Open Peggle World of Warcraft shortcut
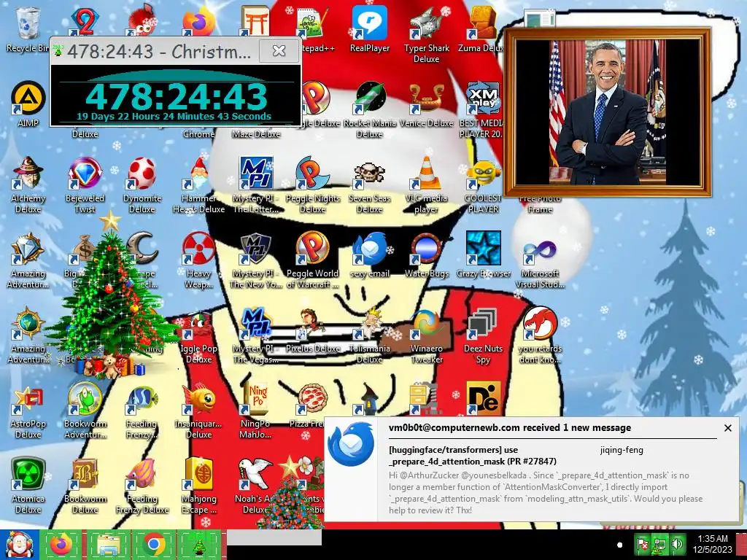This screenshot has width=747, height=560. [312, 260]
